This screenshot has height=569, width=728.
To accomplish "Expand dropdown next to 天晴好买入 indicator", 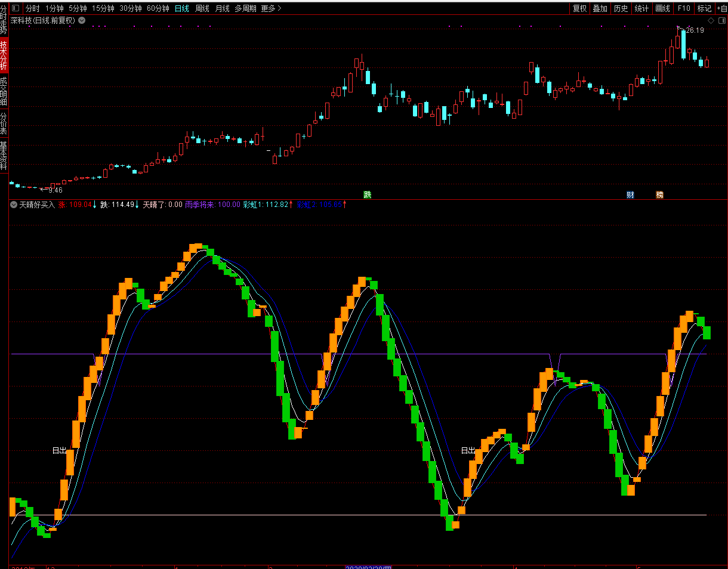I will click(14, 205).
